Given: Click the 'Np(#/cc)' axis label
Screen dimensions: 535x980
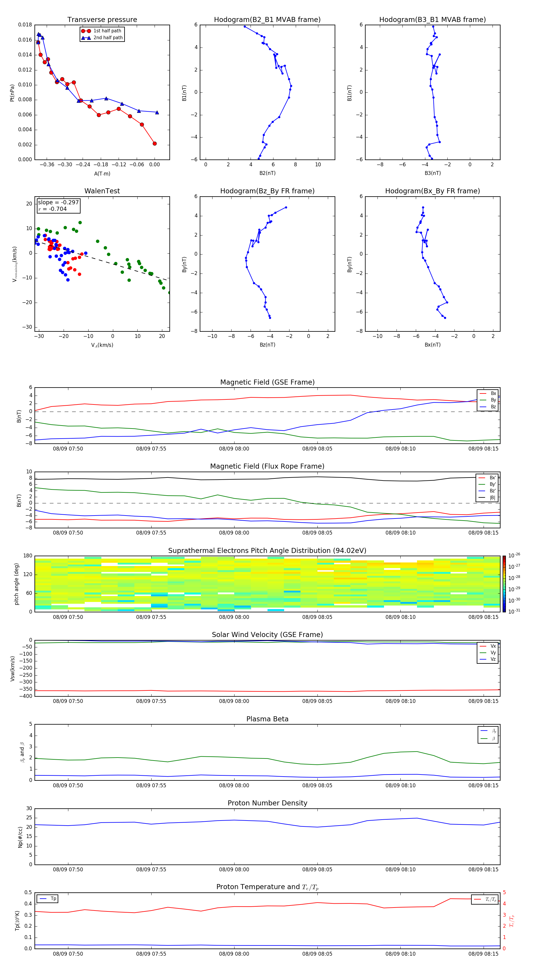Looking at the screenshot, I should (x=20, y=837).
